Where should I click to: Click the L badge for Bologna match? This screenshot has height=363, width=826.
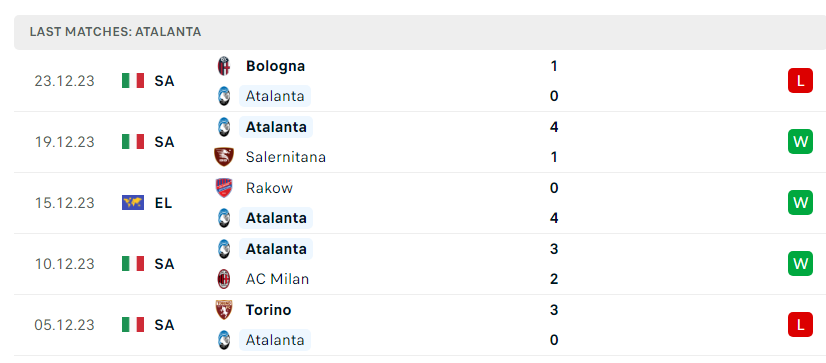[x=800, y=81]
